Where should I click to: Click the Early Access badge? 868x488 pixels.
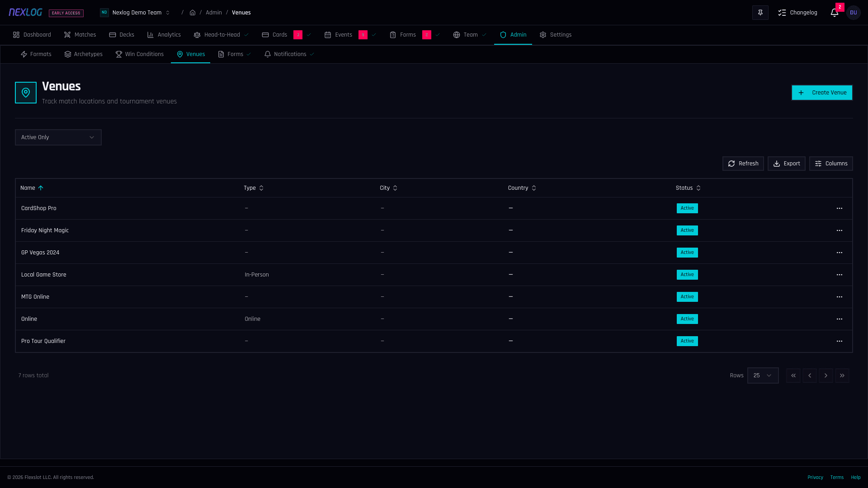coord(66,13)
